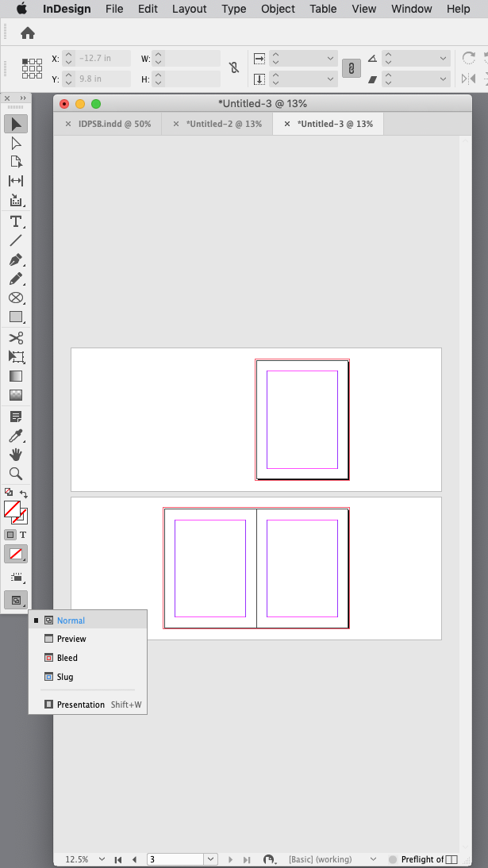488x868 pixels.
Task: Swap fill and stroke arrows
Action: 24,493
